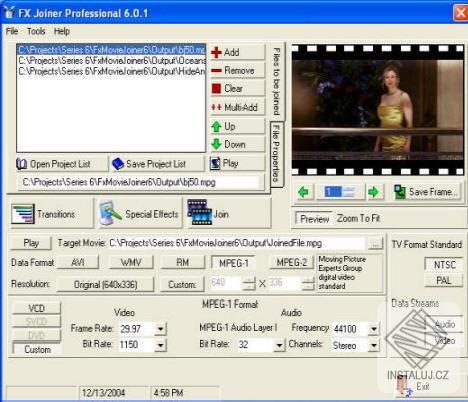468x402 pixels.
Task: Click the Join filmstrip icon
Action: point(200,212)
